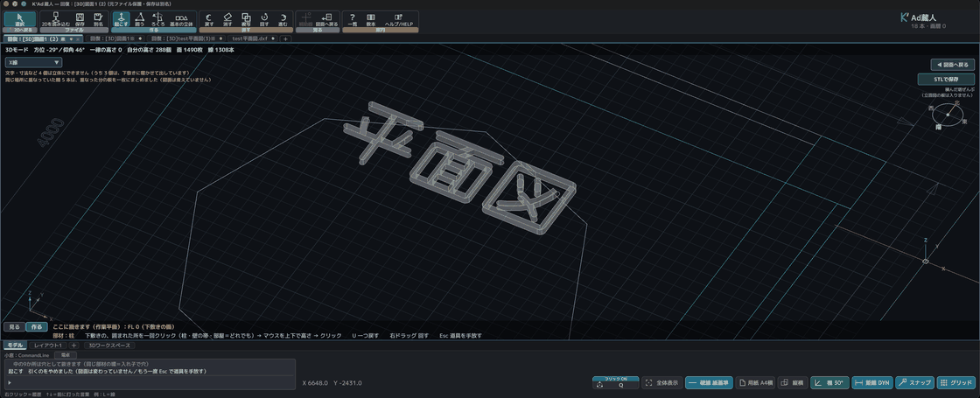Image resolution: width=980 pixels, height=398 pixels.
Task: Add a new layout with the plus
Action: (x=73, y=345)
